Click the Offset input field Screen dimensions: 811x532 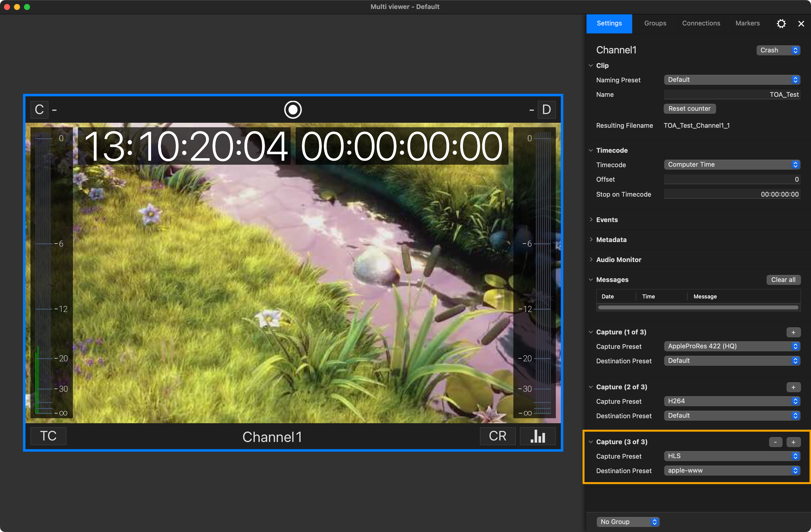pyautogui.click(x=732, y=179)
